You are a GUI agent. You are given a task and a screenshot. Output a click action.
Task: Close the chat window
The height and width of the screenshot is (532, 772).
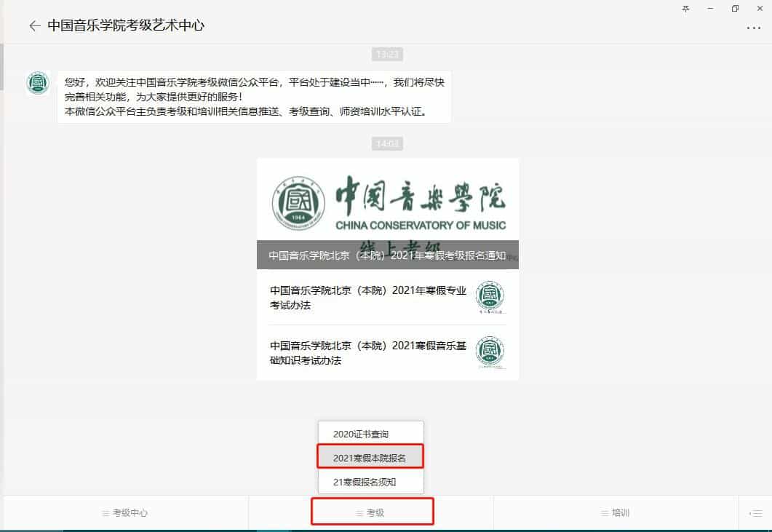tap(760, 9)
